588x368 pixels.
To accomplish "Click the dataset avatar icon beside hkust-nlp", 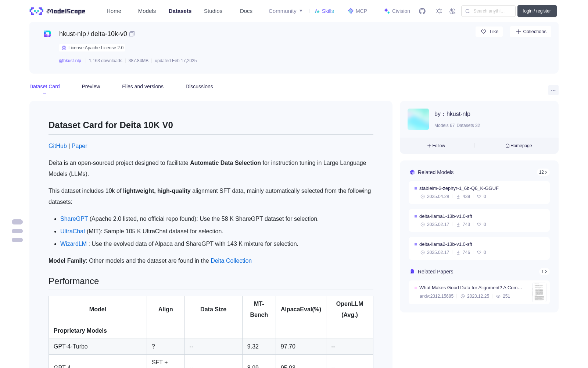I will tap(47, 34).
